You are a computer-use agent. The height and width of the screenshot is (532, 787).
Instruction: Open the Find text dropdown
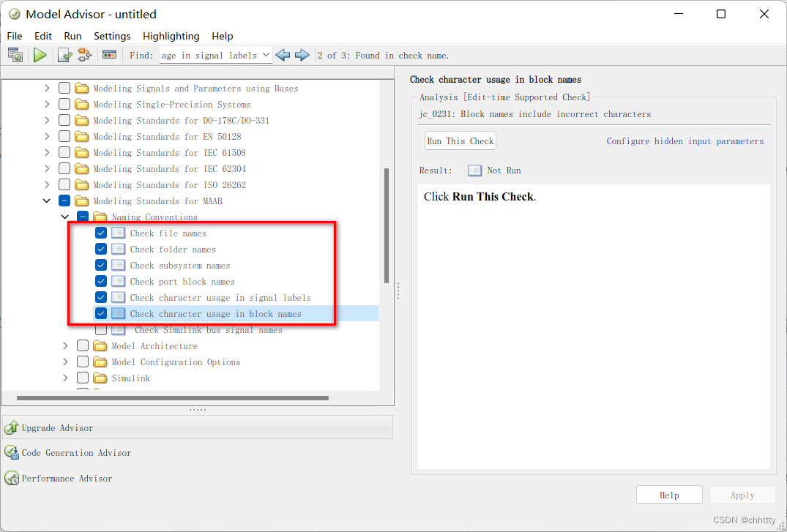click(x=266, y=55)
